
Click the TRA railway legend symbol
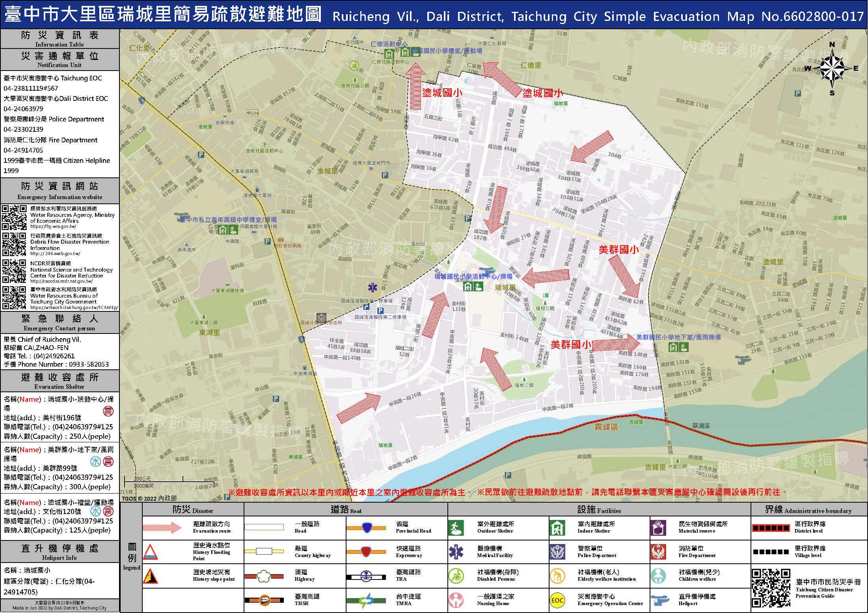coord(366,577)
